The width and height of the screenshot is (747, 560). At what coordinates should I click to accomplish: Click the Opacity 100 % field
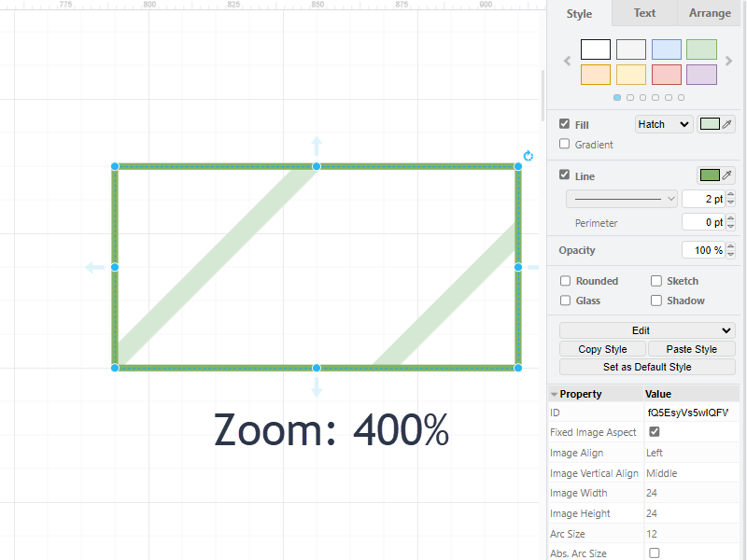[704, 250]
